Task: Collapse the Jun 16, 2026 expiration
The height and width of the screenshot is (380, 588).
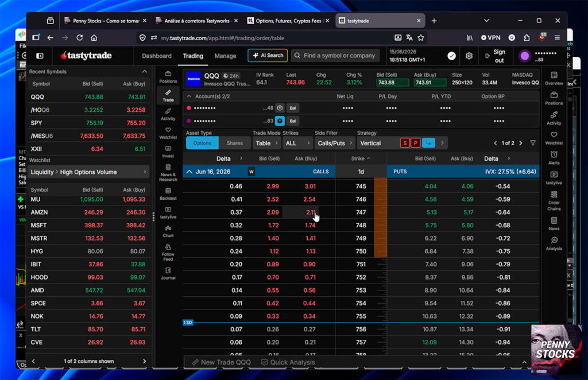Action: [x=189, y=172]
